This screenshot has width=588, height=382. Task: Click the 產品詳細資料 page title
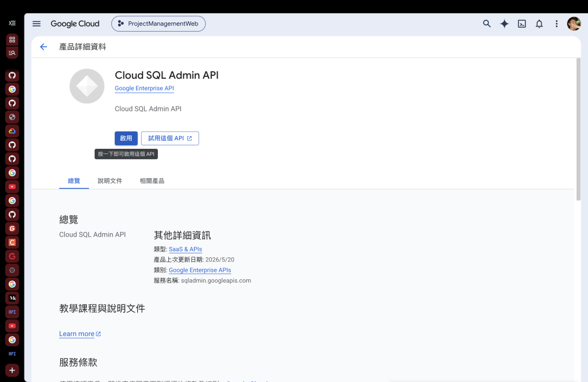click(x=83, y=47)
